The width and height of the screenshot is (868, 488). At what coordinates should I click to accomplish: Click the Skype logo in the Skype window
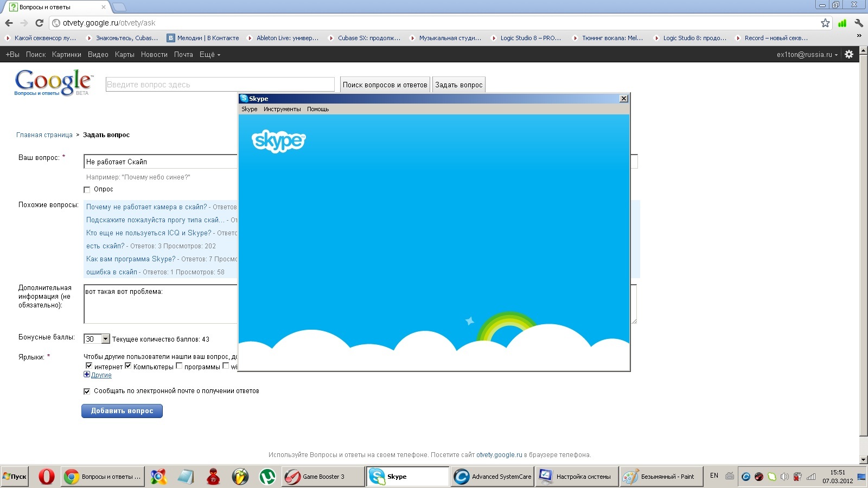[x=279, y=140]
